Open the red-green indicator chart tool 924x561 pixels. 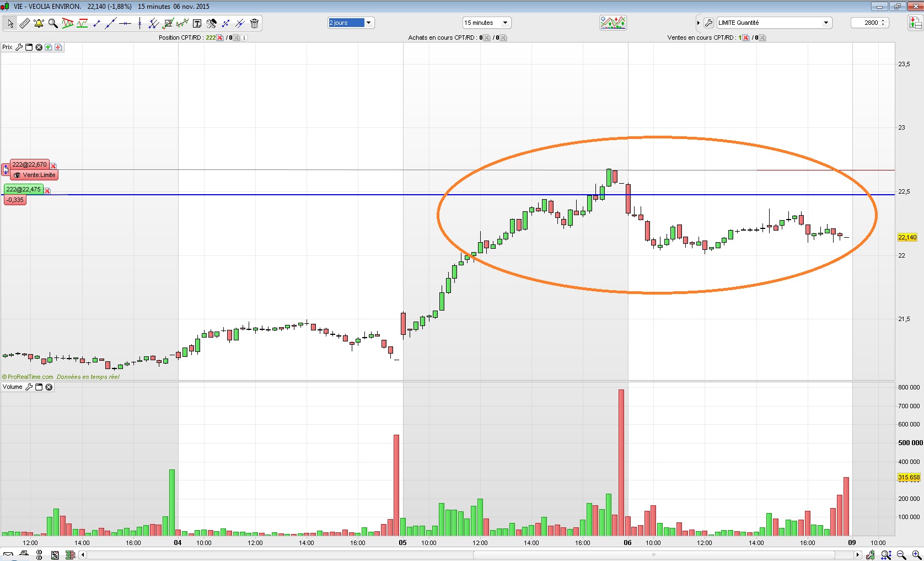[x=82, y=23]
